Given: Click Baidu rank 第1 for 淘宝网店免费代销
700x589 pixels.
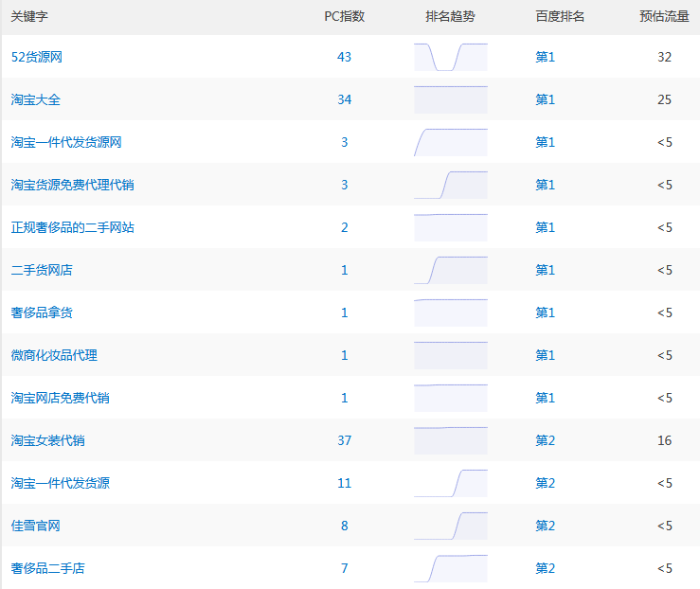Looking at the screenshot, I should pyautogui.click(x=545, y=398).
